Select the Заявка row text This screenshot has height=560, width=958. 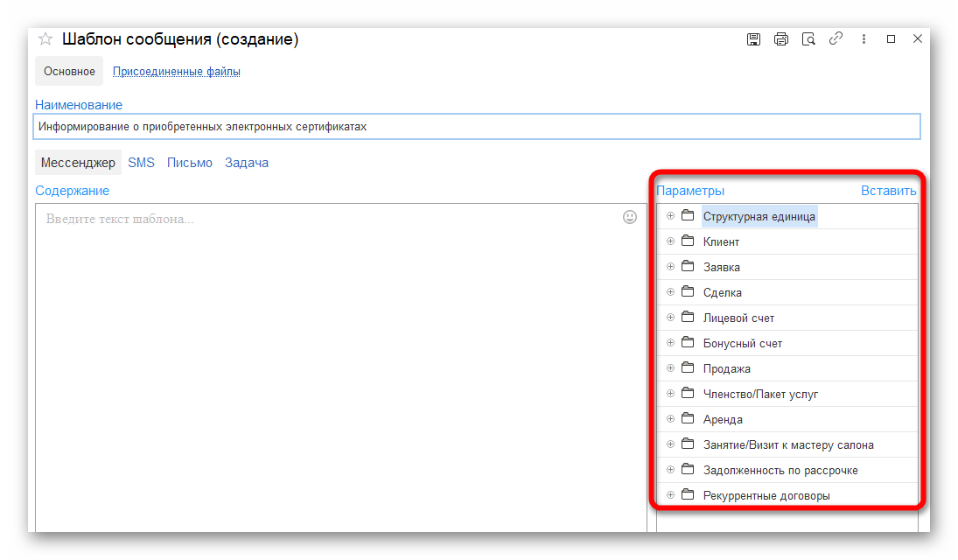click(x=722, y=267)
